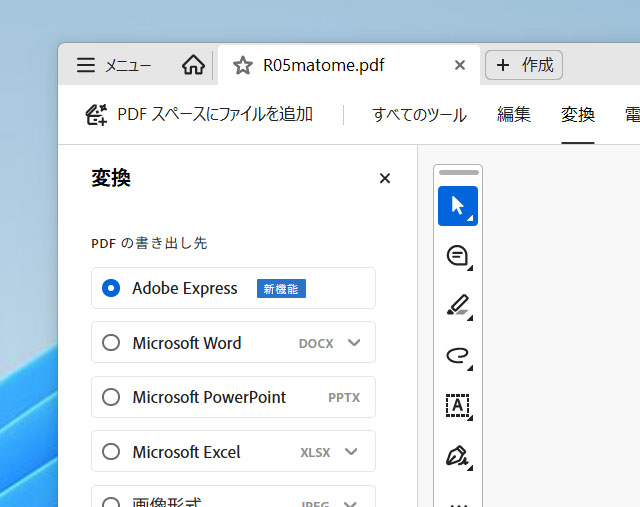Click the 作成 button
640x507 pixels.
524,65
